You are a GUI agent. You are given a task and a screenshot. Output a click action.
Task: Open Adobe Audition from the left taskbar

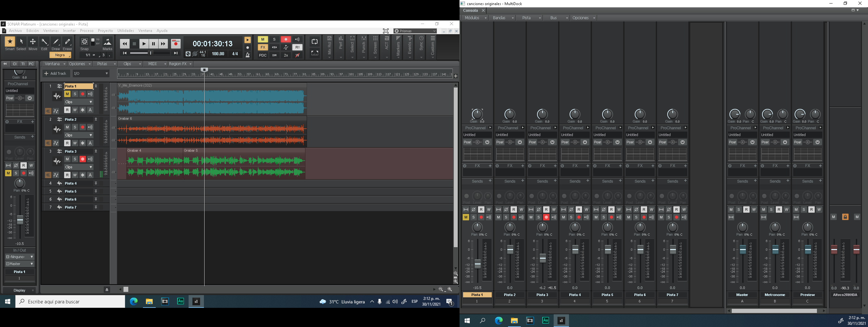pos(180,301)
